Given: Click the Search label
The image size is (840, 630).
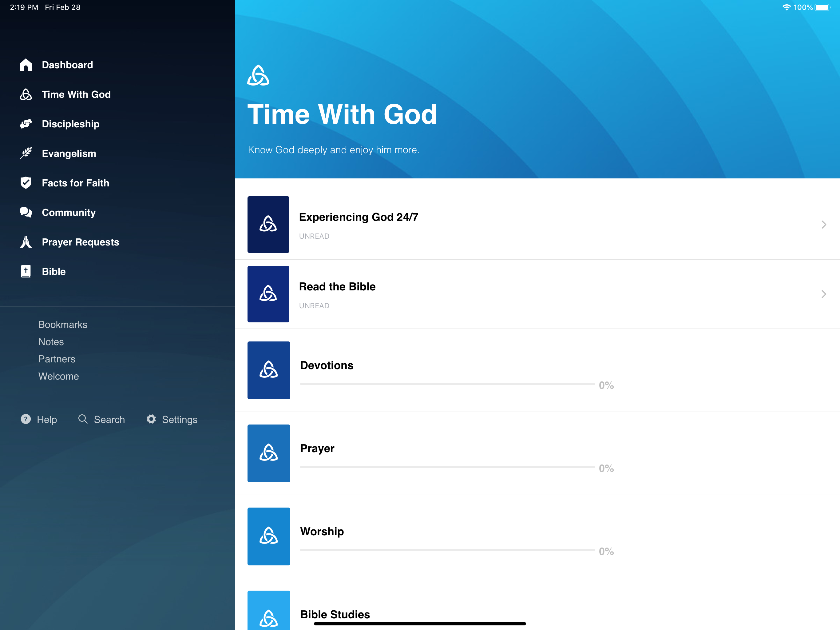Looking at the screenshot, I should [109, 420].
